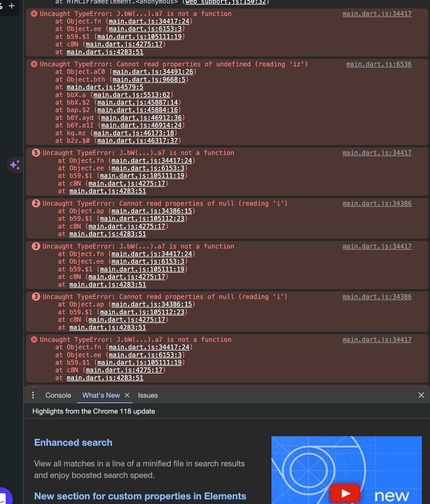Click the error count badge showing 5

(36, 153)
